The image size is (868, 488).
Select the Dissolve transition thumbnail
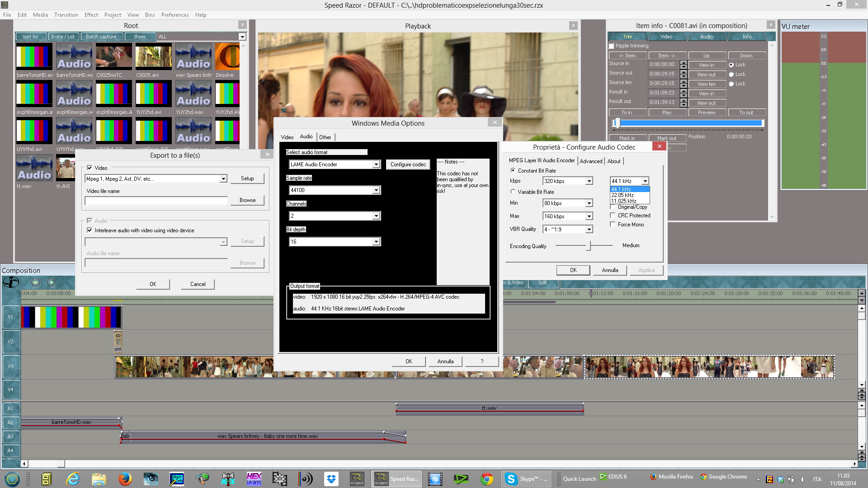click(x=227, y=56)
